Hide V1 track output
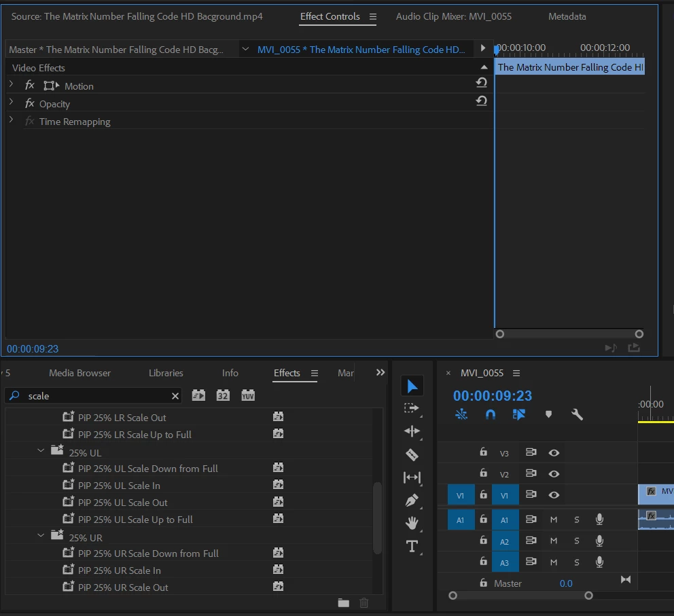This screenshot has width=674, height=616. pyautogui.click(x=554, y=495)
